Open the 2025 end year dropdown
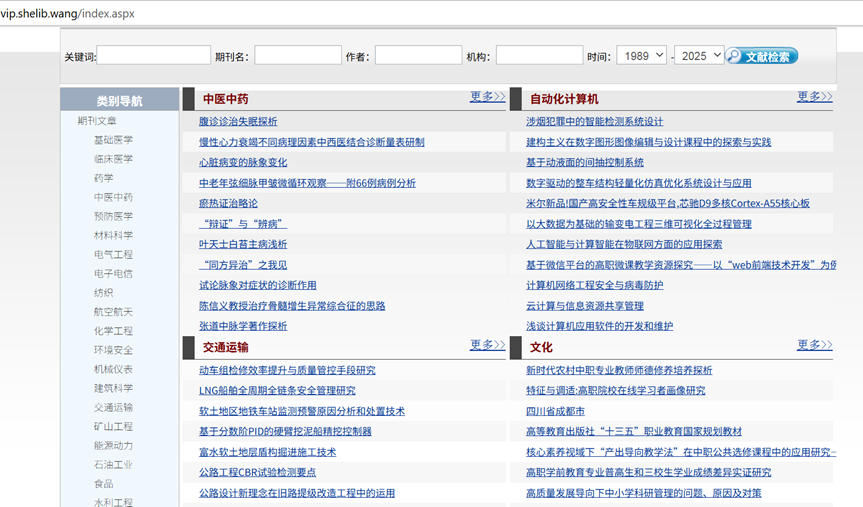This screenshot has width=863, height=507. [698, 56]
